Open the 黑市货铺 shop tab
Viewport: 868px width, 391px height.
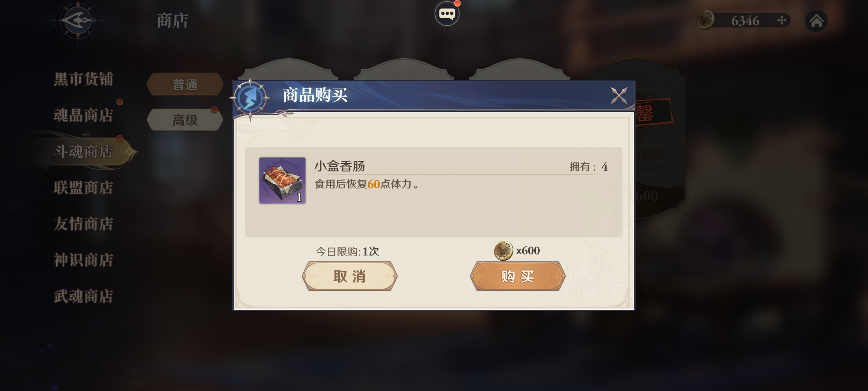click(x=84, y=79)
